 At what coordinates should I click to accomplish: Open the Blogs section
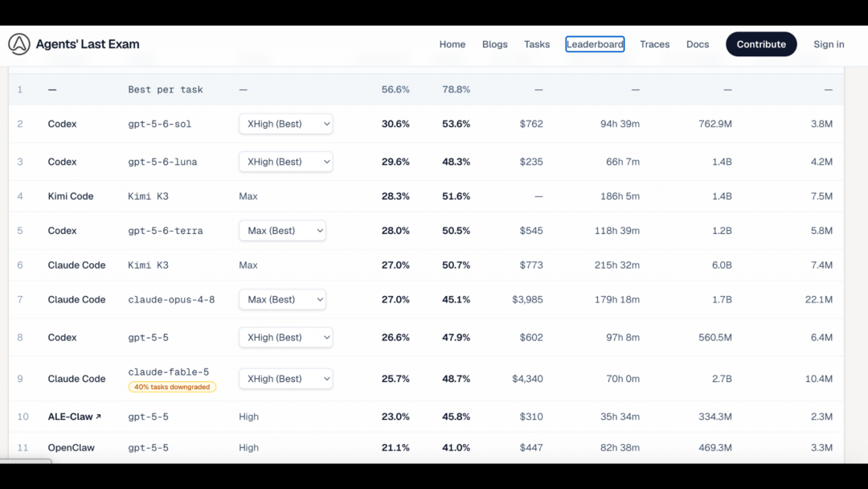tap(495, 44)
